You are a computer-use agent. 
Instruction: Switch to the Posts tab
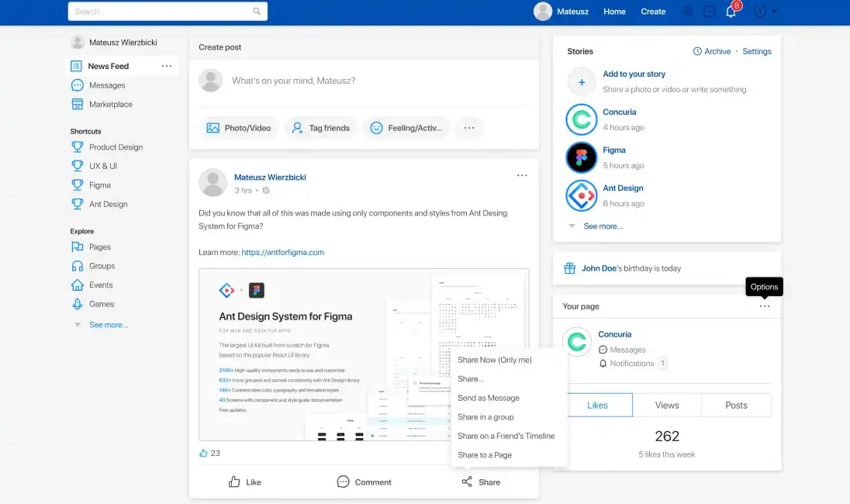tap(736, 406)
